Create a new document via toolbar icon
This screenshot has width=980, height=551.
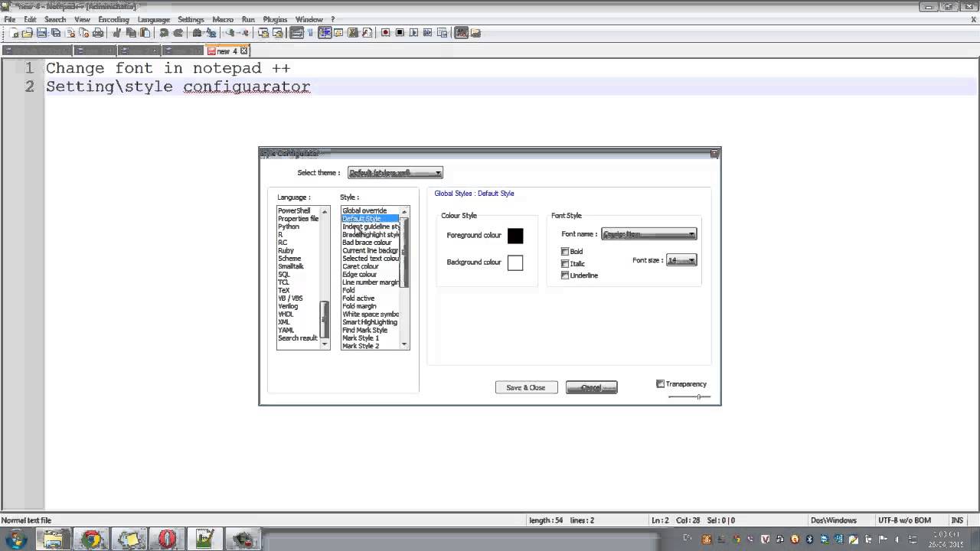coord(13,33)
